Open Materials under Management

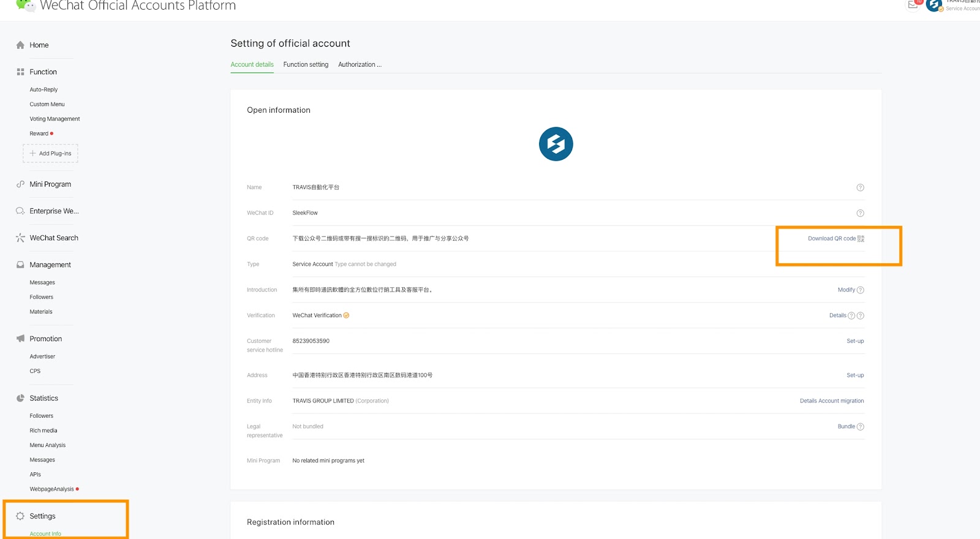pos(41,312)
